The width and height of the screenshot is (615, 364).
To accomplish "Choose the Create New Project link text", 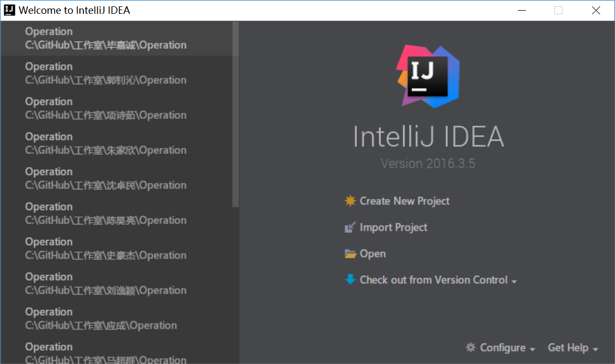I will pos(404,201).
